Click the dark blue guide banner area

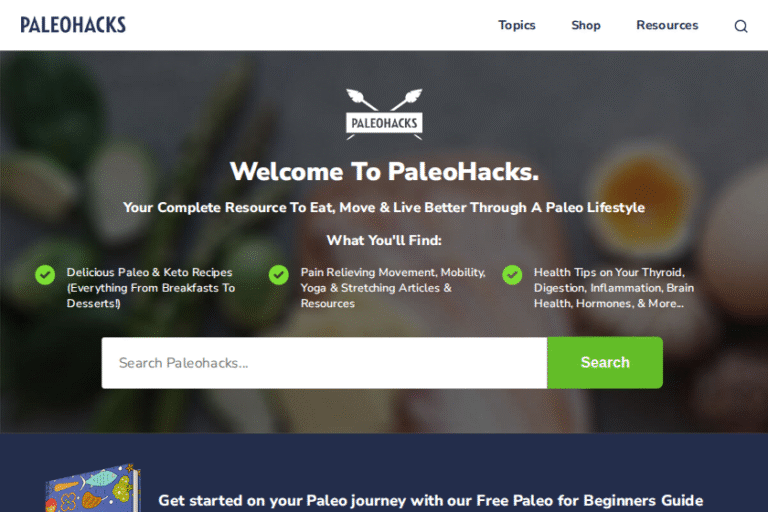(384, 473)
